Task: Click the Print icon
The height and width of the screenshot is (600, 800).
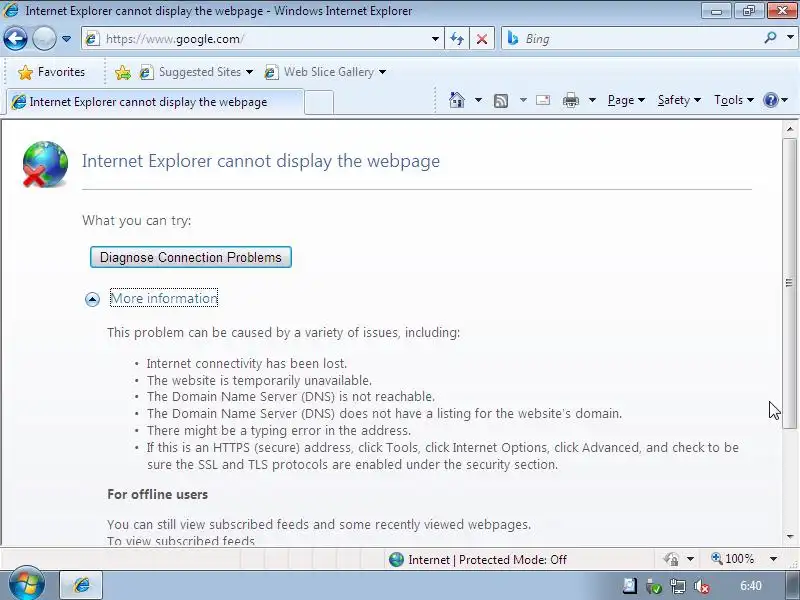Action: point(570,101)
